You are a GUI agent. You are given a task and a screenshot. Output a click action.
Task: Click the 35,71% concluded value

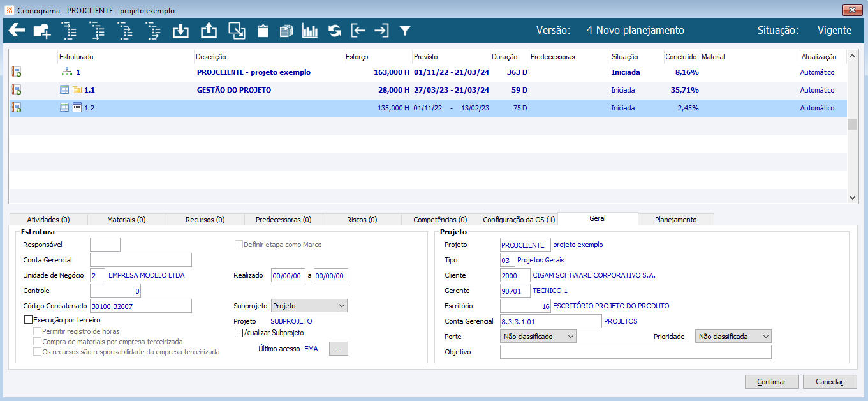684,90
